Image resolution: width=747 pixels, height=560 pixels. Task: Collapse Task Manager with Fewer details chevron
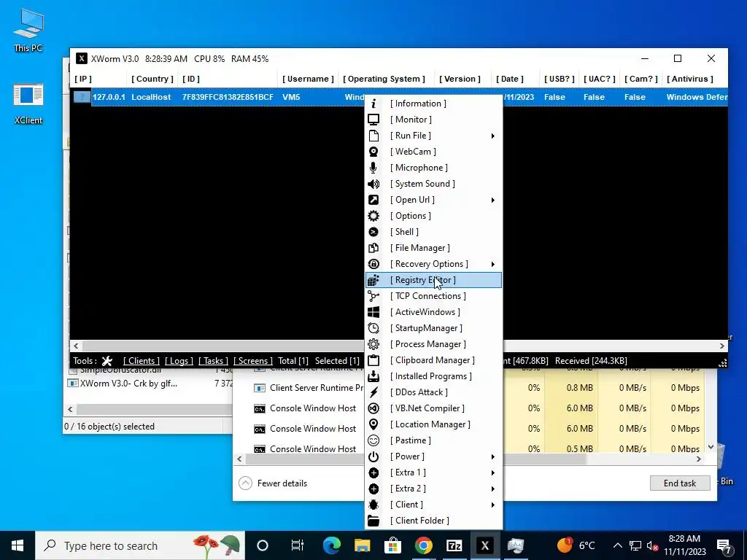245,483
